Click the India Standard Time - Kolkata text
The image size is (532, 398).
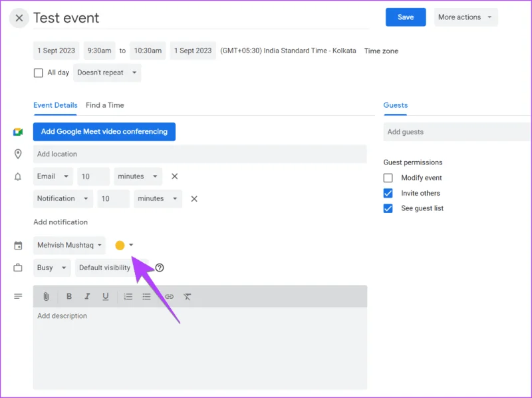(x=310, y=51)
